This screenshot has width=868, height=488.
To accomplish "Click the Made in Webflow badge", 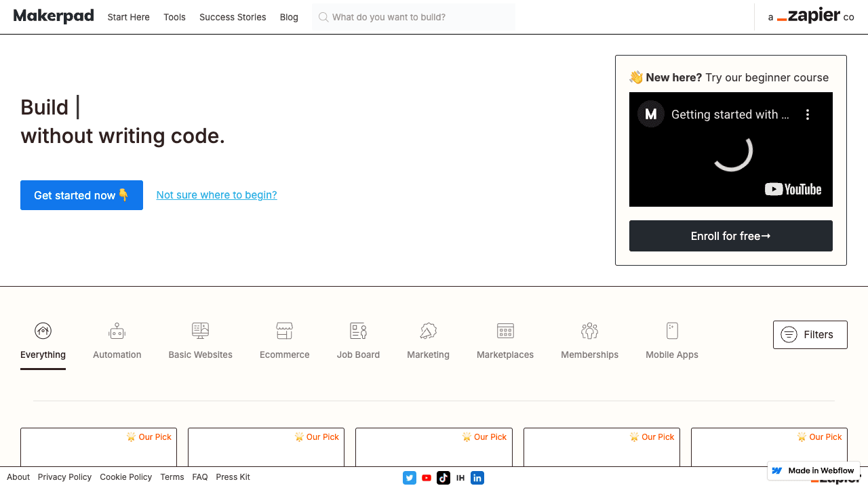I will click(x=814, y=470).
